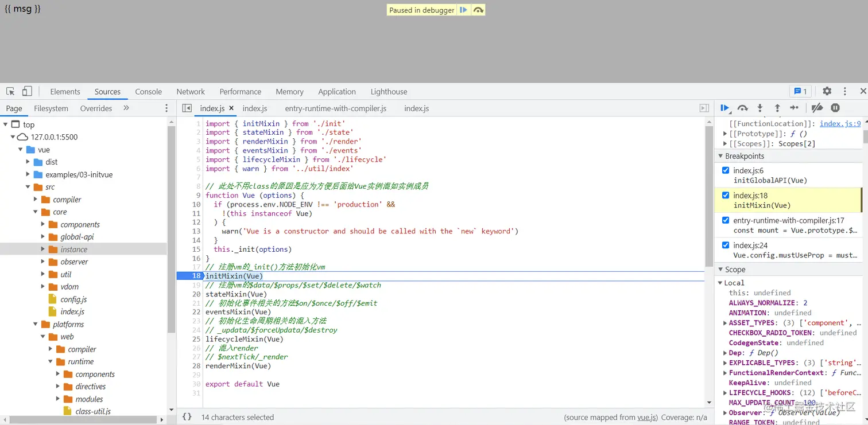Screen dimensions: 868x425
Task: Select the observer folder
Action: point(74,262)
